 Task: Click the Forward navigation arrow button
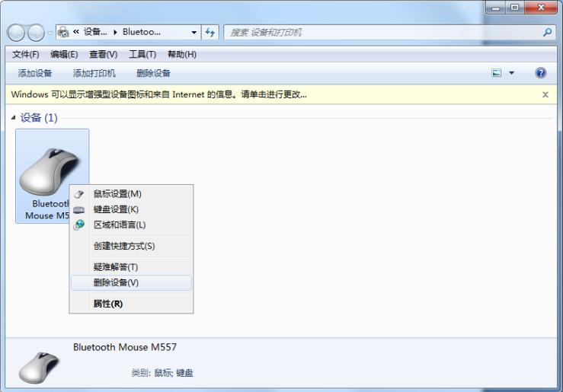coord(37,33)
